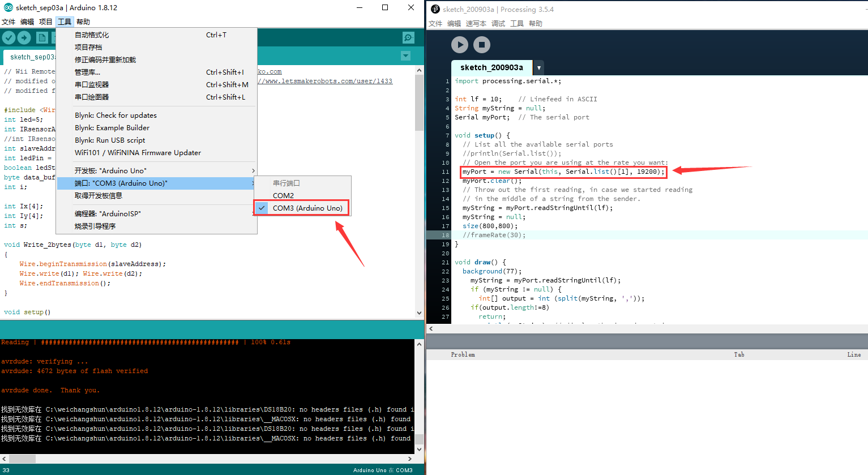This screenshot has height=475, width=868.
Task: Click the Tab column header in Processing
Action: tap(739, 355)
